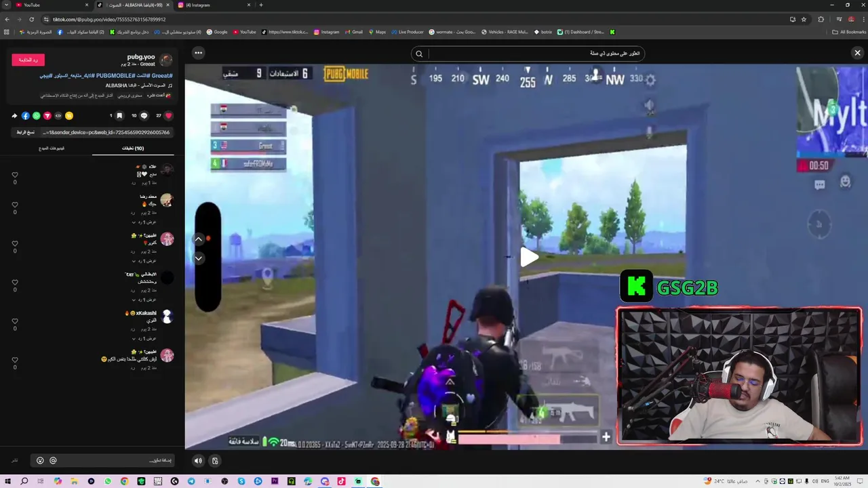Open the Live Producer bookmark
The width and height of the screenshot is (868, 488).
[x=408, y=32]
